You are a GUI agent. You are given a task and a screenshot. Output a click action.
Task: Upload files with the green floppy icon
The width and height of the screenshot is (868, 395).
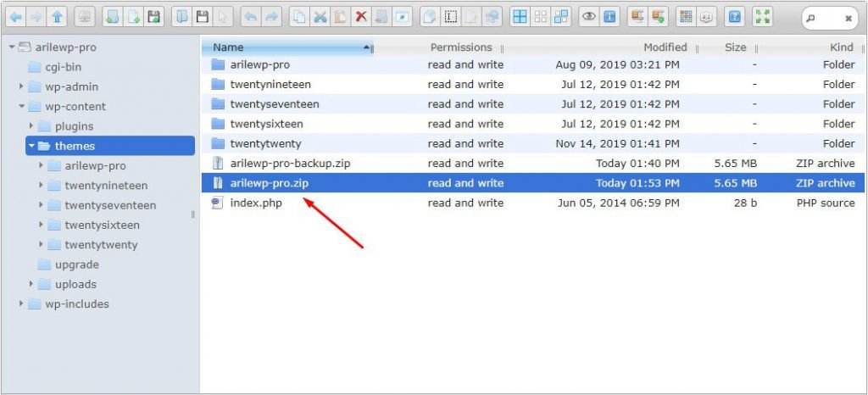point(153,17)
